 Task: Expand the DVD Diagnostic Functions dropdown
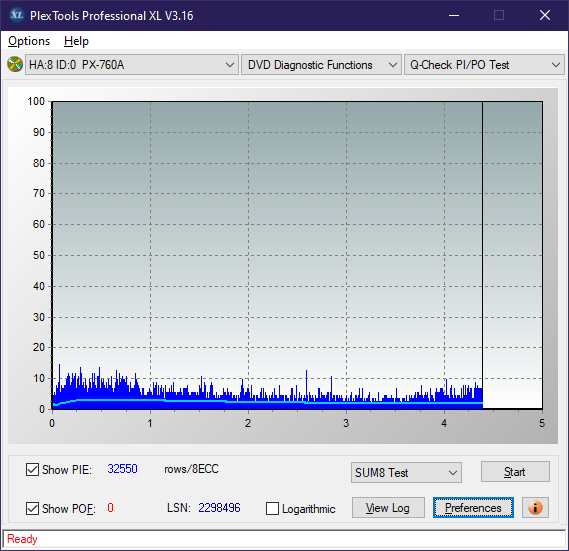pos(321,65)
